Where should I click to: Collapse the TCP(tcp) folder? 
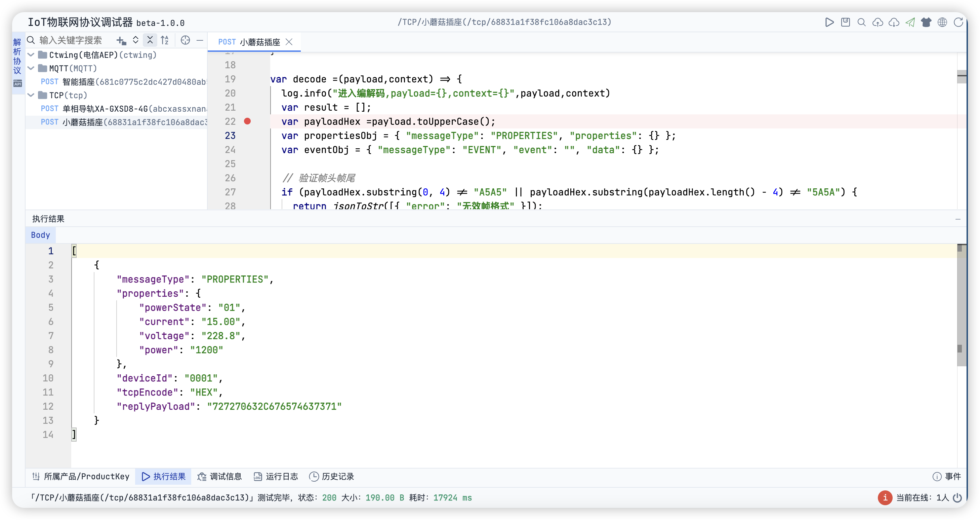coord(31,95)
